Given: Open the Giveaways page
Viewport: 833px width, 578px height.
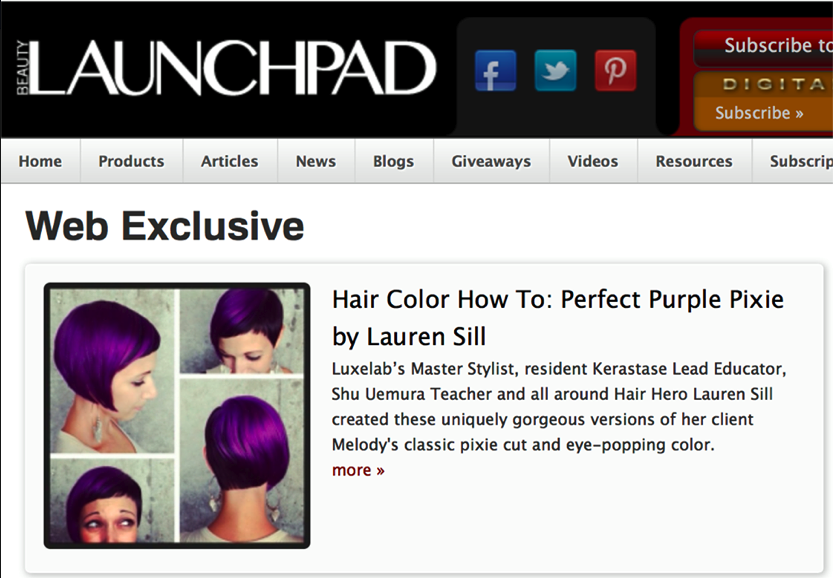Looking at the screenshot, I should 491,161.
